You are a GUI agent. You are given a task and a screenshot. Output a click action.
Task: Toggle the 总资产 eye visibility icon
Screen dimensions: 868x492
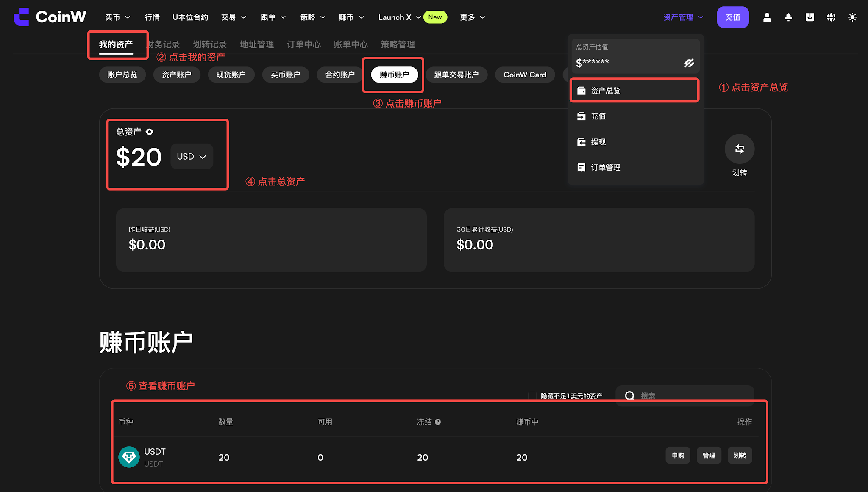(150, 132)
